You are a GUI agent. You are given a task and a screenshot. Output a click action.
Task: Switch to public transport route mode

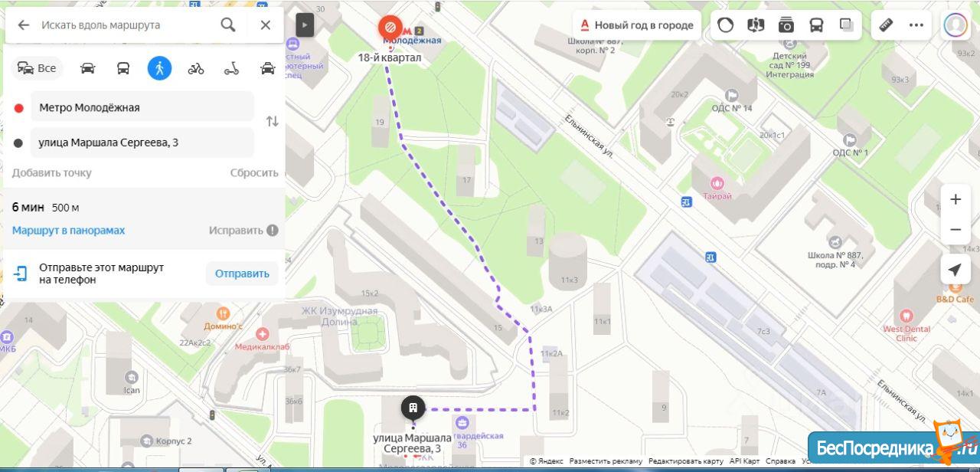123,68
